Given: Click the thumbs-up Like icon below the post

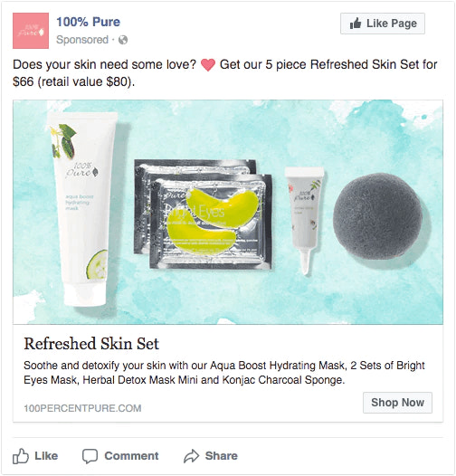Looking at the screenshot, I should 20,456.
